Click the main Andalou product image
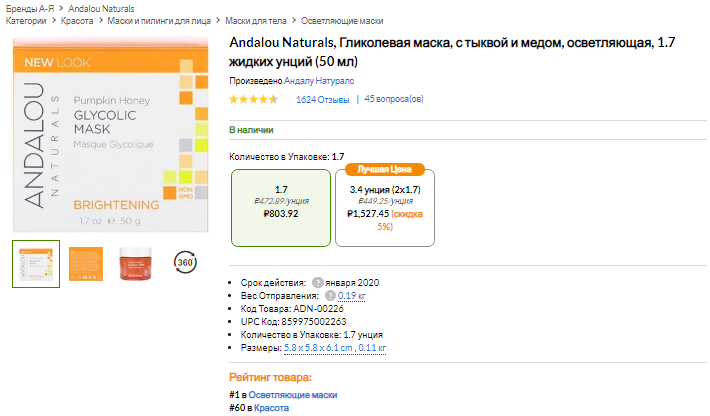This screenshot has width=710, height=416. click(110, 134)
